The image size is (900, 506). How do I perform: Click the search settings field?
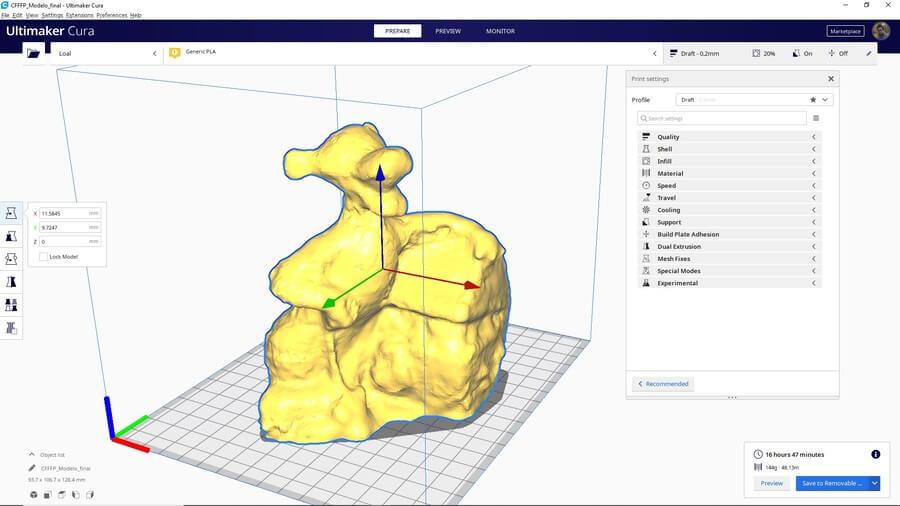click(x=721, y=118)
